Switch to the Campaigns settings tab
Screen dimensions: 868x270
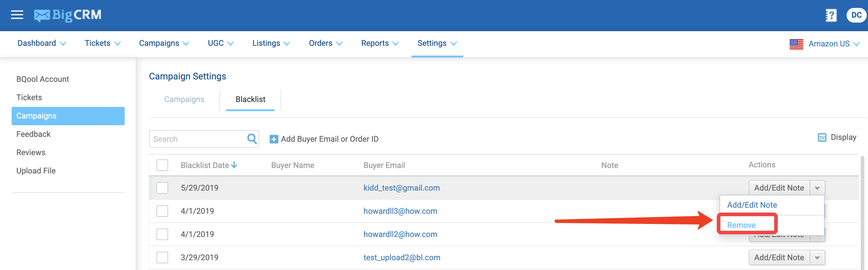click(x=184, y=99)
